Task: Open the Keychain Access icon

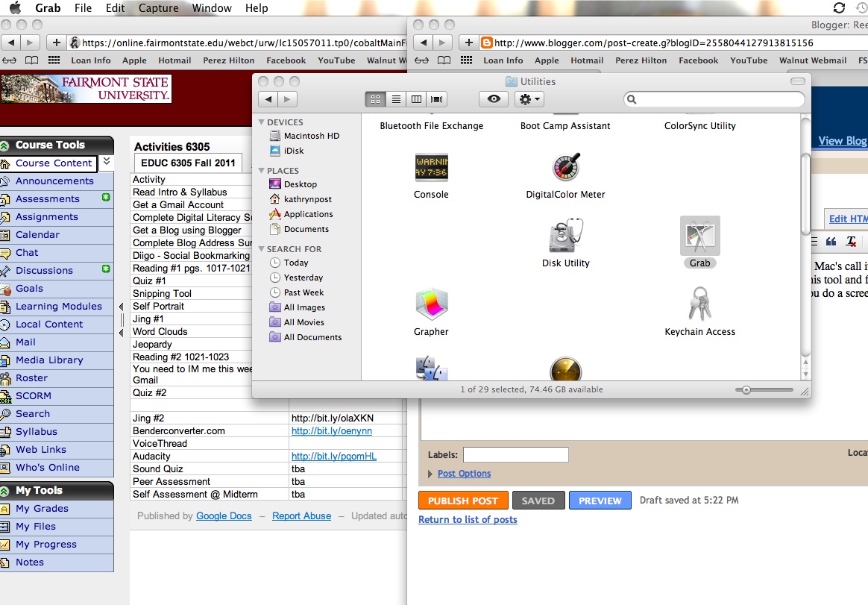Action: pos(699,304)
